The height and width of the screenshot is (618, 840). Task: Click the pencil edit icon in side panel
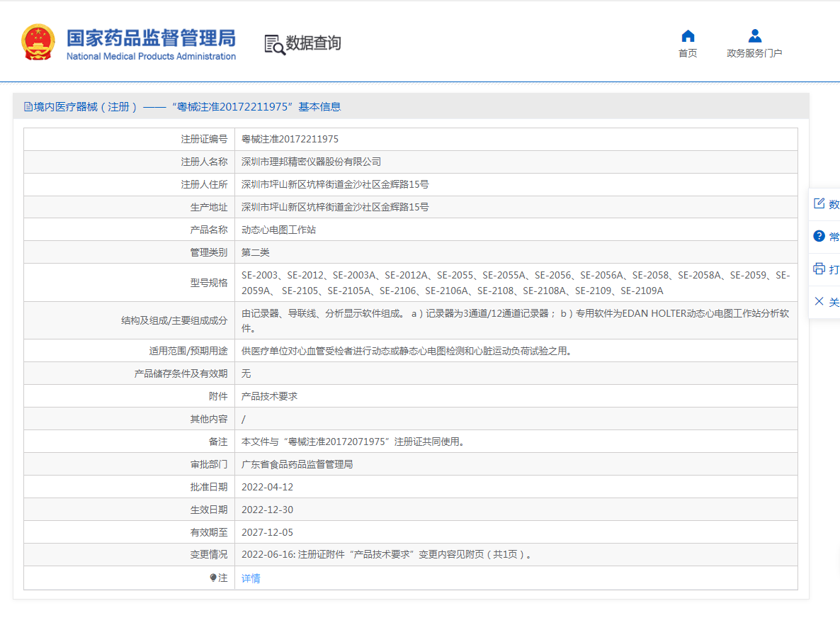click(x=819, y=203)
